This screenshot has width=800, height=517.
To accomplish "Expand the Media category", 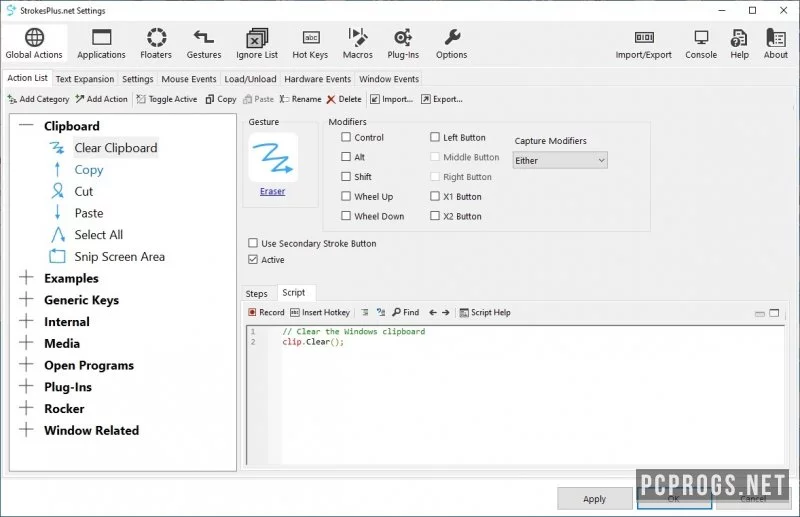I will pyautogui.click(x=26, y=343).
